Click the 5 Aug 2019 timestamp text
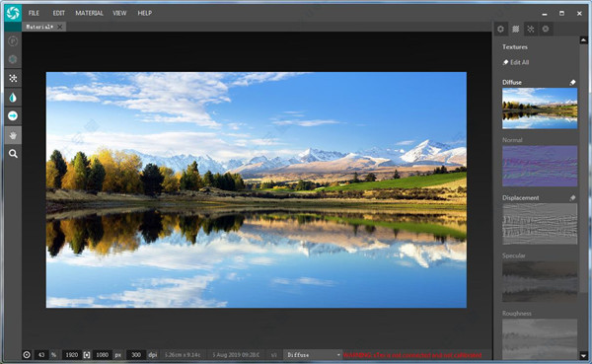The width and height of the screenshot is (592, 364). 236,355
